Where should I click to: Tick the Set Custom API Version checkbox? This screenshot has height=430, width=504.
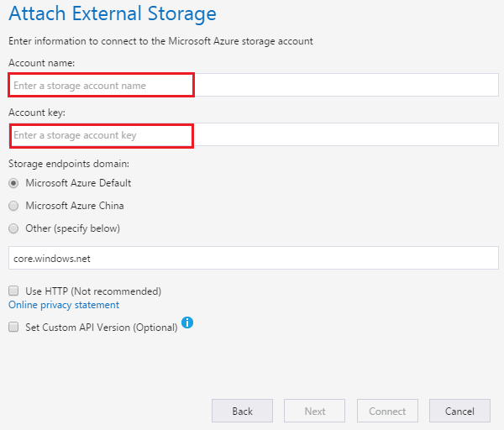click(13, 328)
